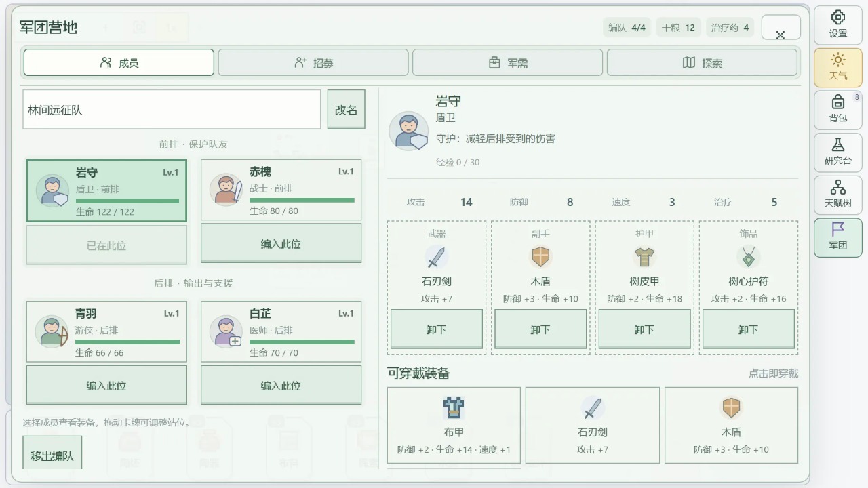Click the 经验 0 / 30 text
This screenshot has width=868, height=488.
click(458, 162)
